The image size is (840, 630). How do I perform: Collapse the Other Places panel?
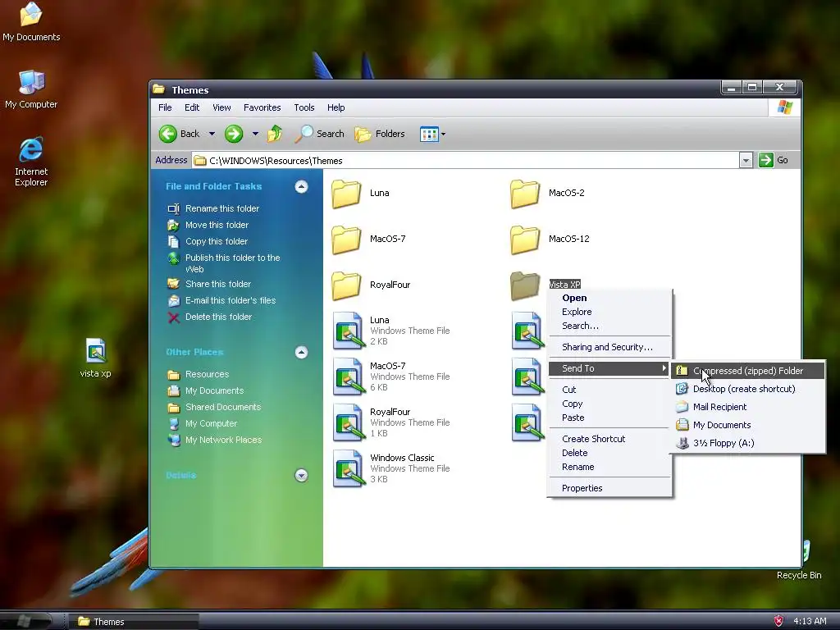tap(301, 352)
